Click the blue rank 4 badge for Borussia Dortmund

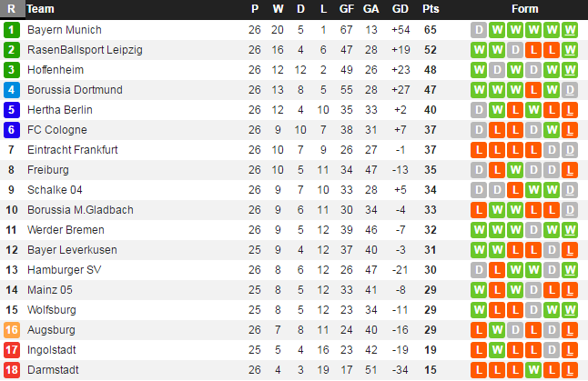11,90
